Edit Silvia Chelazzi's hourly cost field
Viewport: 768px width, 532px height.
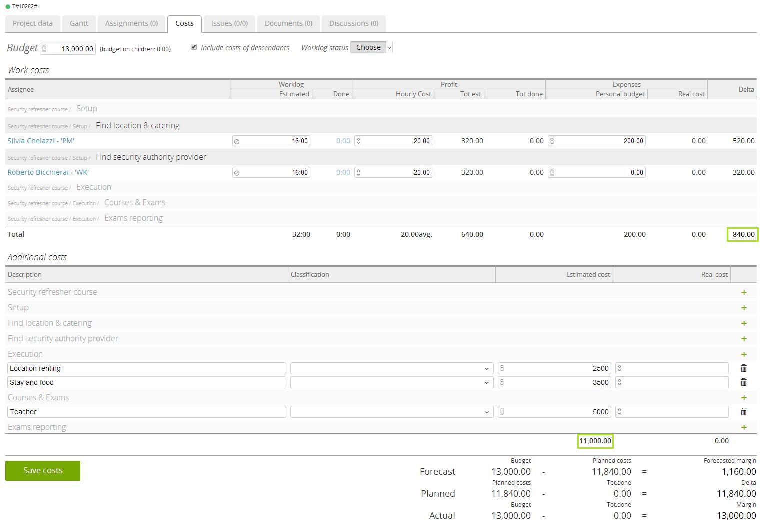click(393, 141)
